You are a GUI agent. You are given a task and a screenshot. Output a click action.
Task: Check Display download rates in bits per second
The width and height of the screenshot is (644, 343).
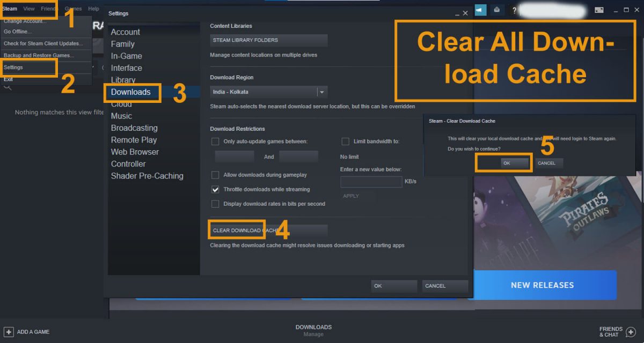pos(215,203)
